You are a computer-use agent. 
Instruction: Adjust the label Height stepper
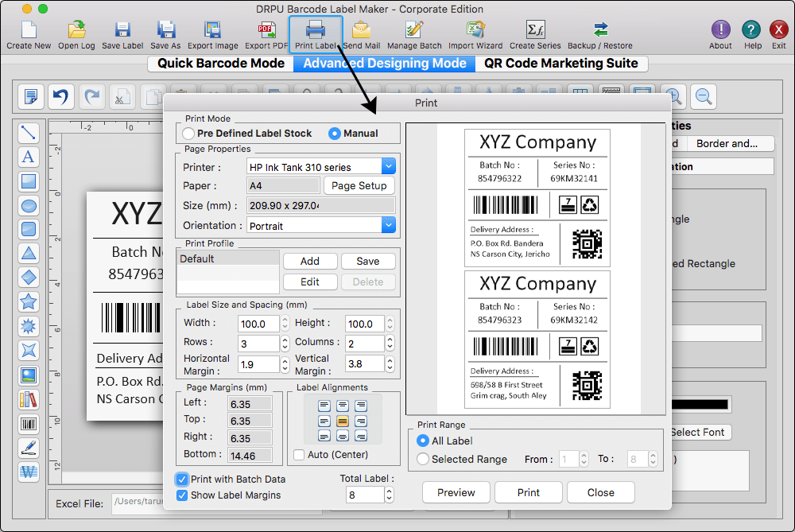[390, 324]
